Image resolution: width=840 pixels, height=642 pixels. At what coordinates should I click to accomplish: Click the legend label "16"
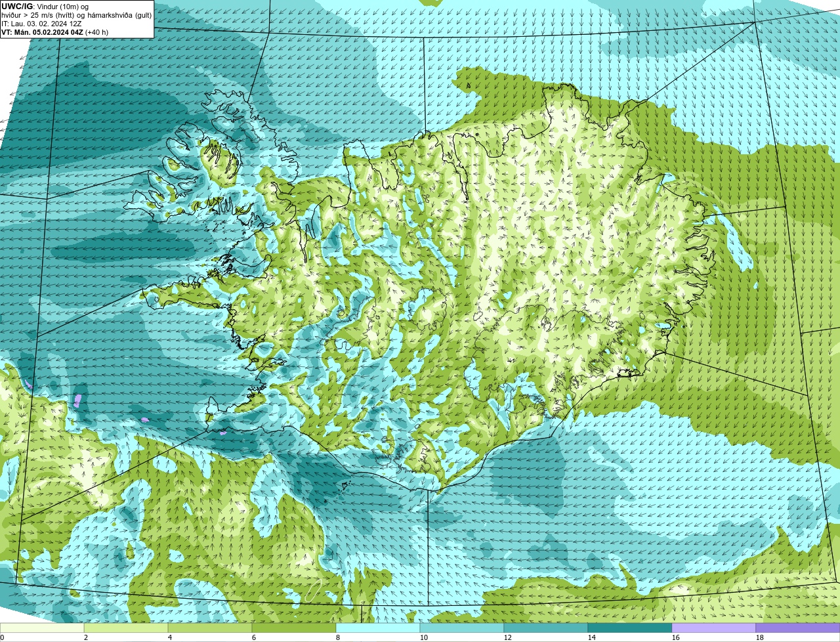pos(676,637)
